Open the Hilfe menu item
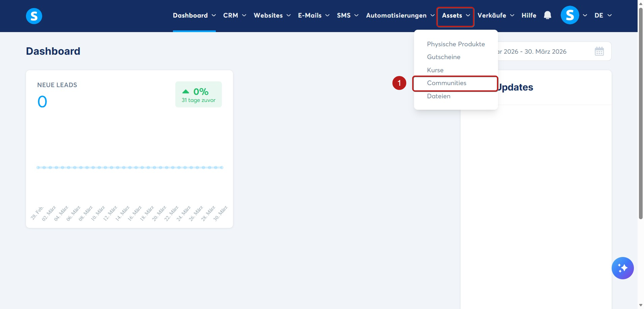 pyautogui.click(x=529, y=15)
